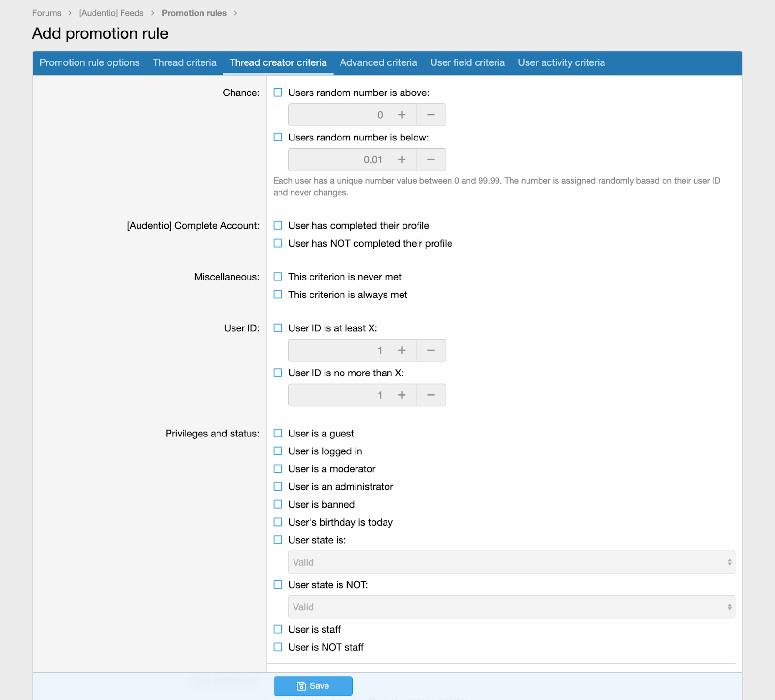The width and height of the screenshot is (775, 700).
Task: Save the promotion rule
Action: [x=313, y=686]
